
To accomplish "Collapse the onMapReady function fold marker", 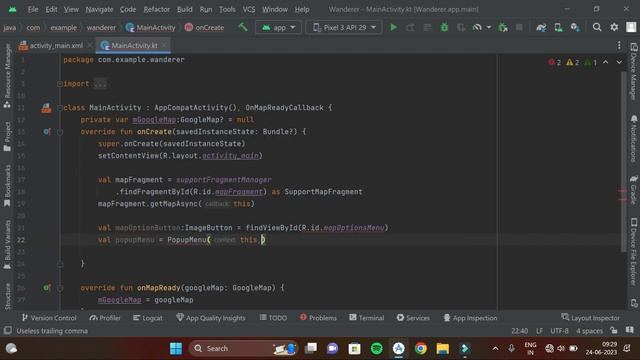I will click(x=60, y=288).
